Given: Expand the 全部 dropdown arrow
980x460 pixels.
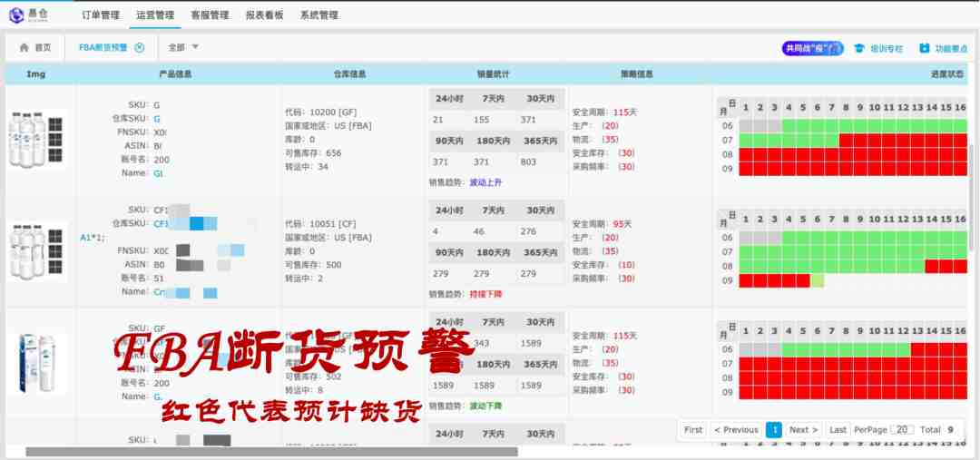Looking at the screenshot, I should (195, 47).
